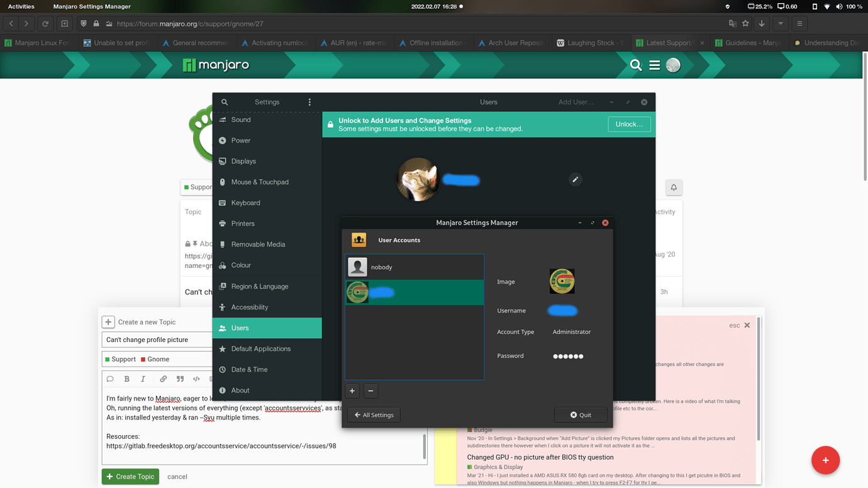Open Printers settings

coord(267,223)
